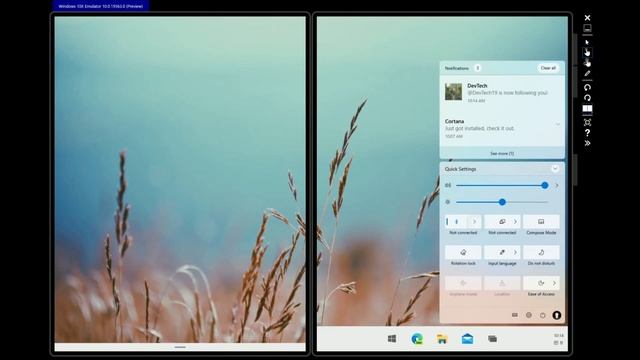Clear all notifications
This screenshot has width=640, height=360.
pyautogui.click(x=548, y=68)
